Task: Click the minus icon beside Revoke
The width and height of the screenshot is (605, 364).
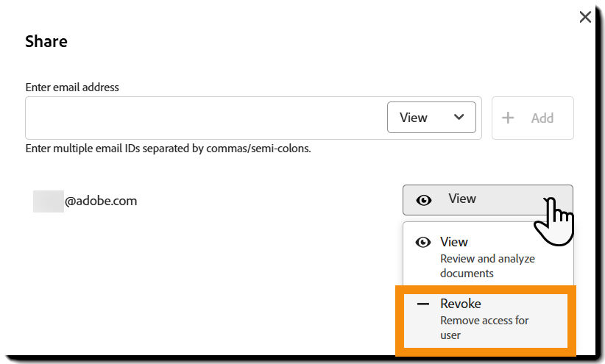Action: [x=423, y=304]
